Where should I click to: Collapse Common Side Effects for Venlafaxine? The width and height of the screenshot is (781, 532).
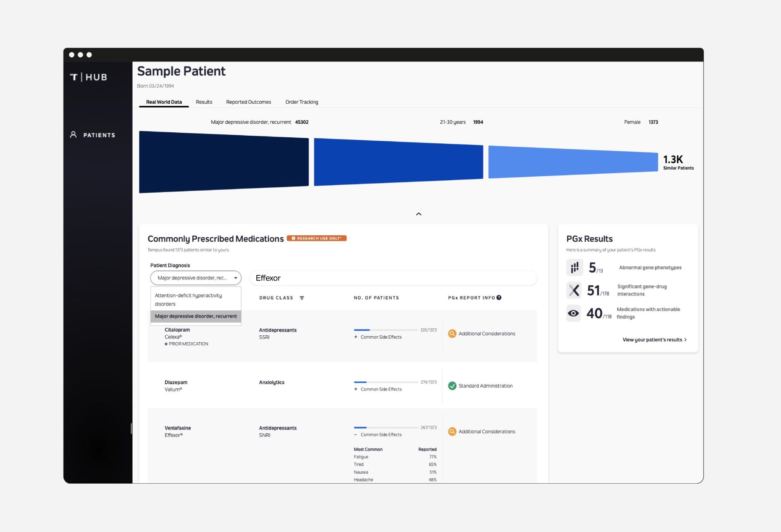pos(378,435)
